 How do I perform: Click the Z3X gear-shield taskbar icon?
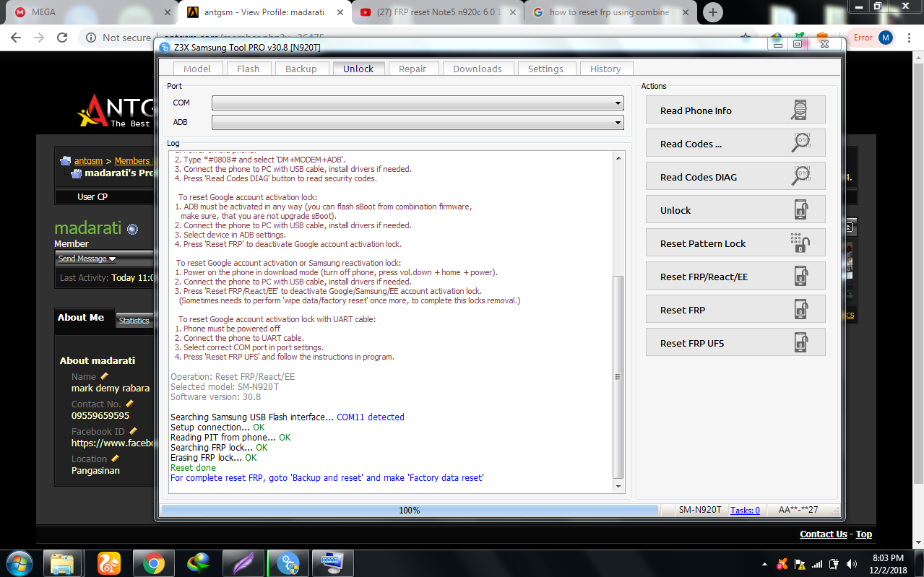pos(288,563)
